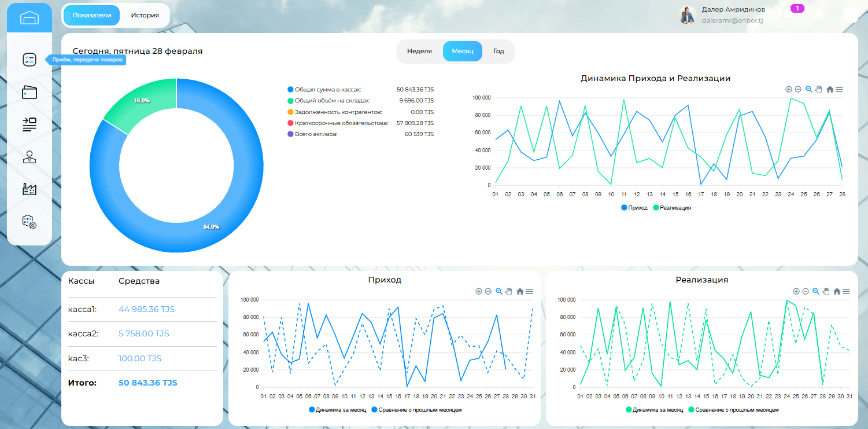Click home reset icon on Приход chart

[x=520, y=291]
